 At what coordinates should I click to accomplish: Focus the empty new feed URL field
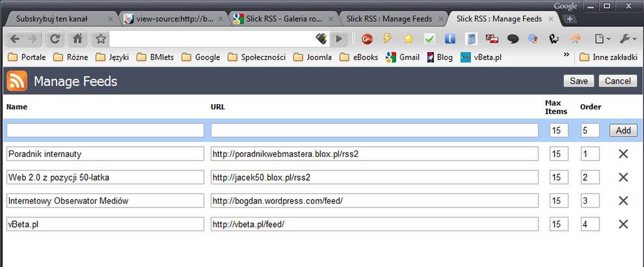point(374,130)
